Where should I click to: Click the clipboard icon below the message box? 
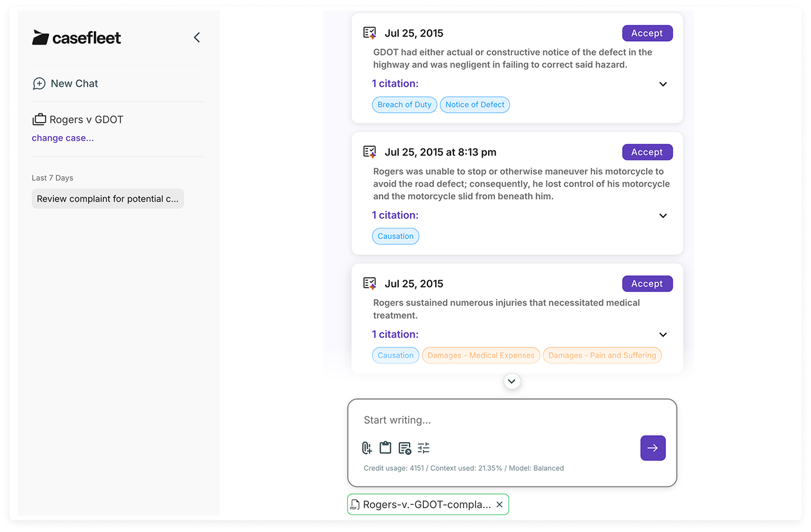point(385,447)
